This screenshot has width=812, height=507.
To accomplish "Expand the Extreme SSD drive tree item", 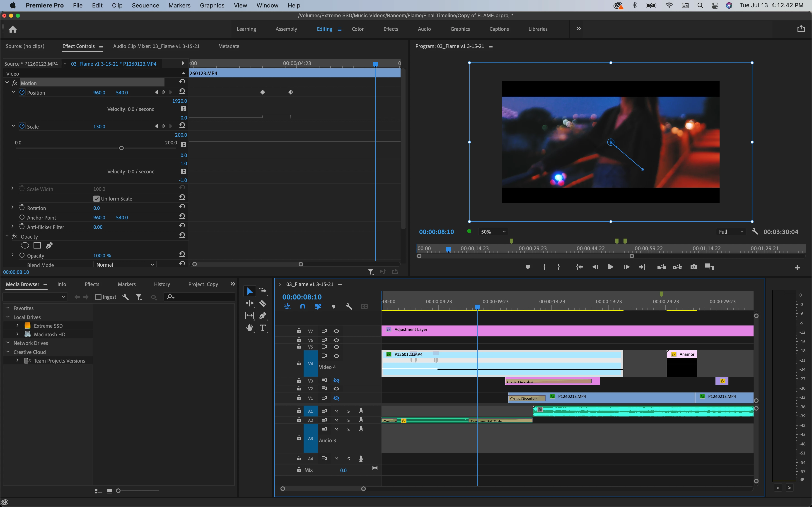I will (x=17, y=326).
